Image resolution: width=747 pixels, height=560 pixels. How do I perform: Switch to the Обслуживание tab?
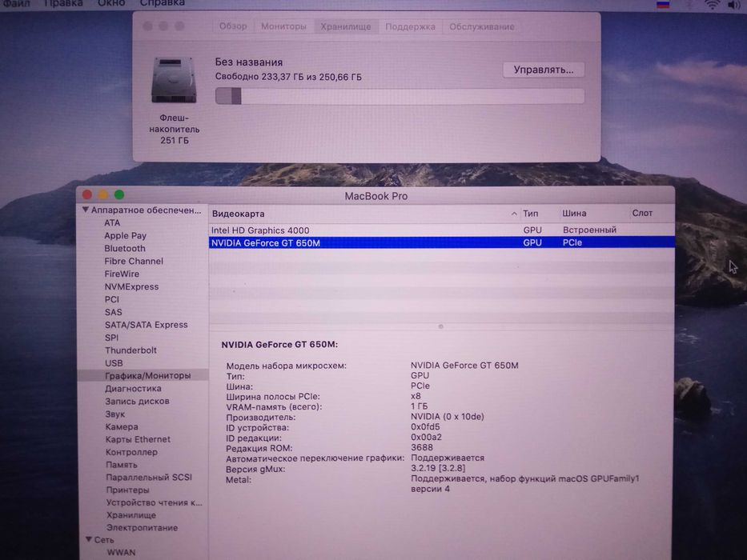point(482,26)
